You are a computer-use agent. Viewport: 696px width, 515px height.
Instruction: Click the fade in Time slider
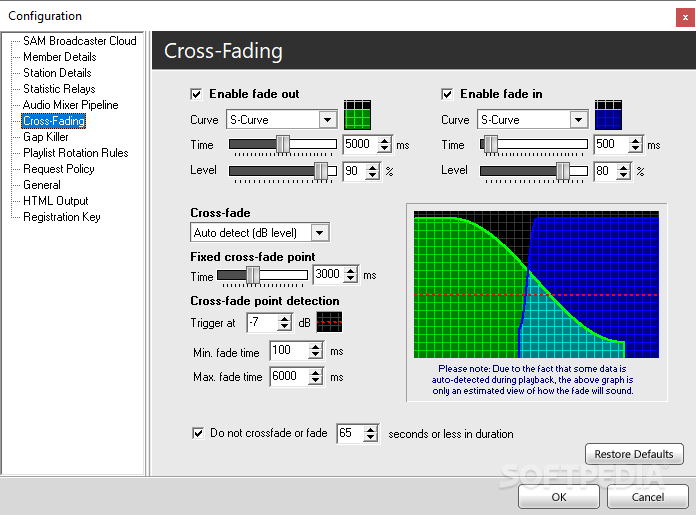pyautogui.click(x=534, y=145)
